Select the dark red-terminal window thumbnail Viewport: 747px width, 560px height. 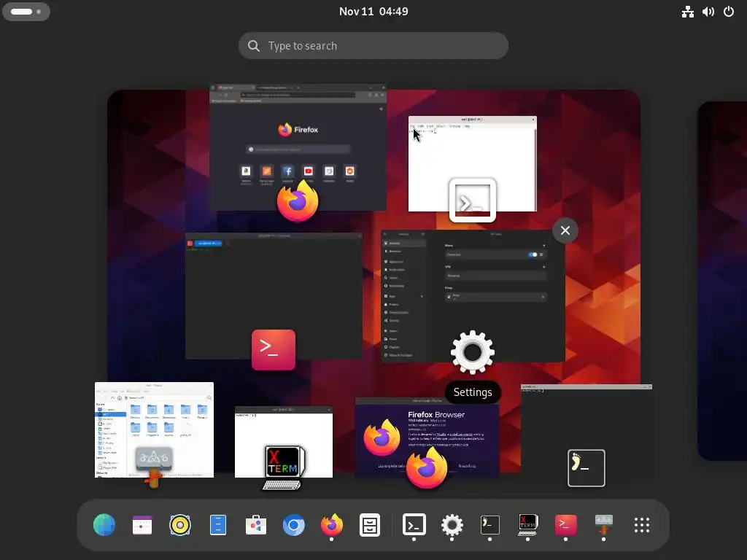(x=274, y=296)
